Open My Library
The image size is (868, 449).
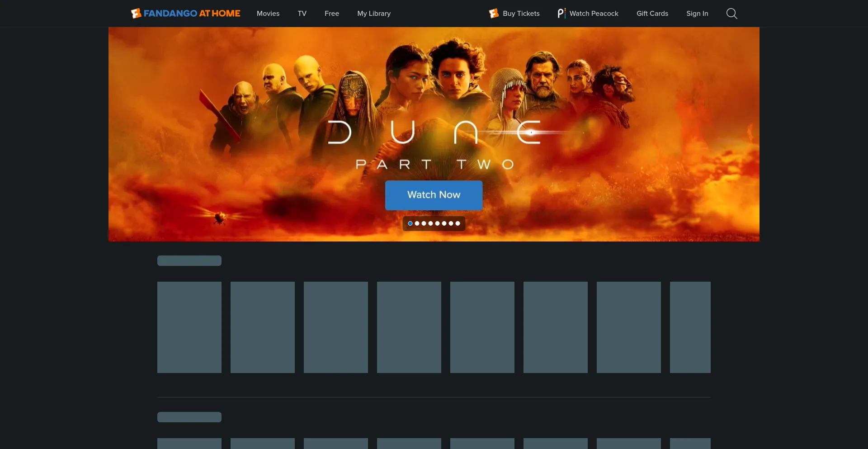(x=374, y=14)
